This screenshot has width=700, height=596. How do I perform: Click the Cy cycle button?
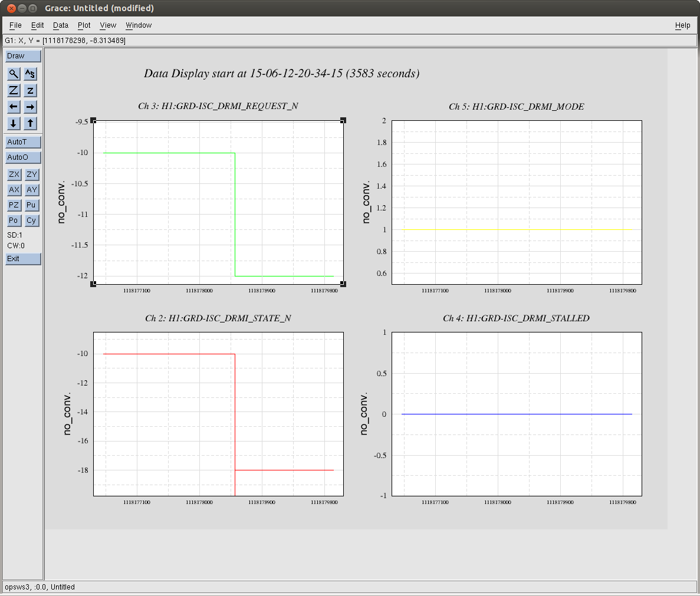pyautogui.click(x=32, y=220)
